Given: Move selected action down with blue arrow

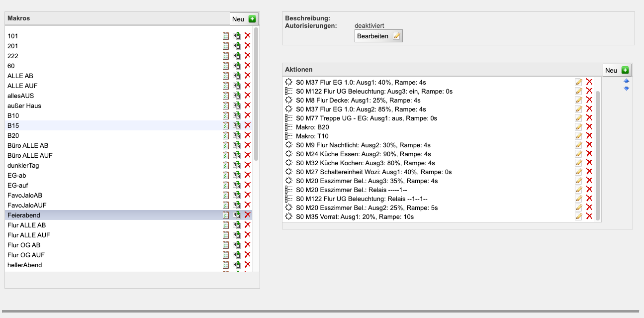Looking at the screenshot, I should coord(626,89).
